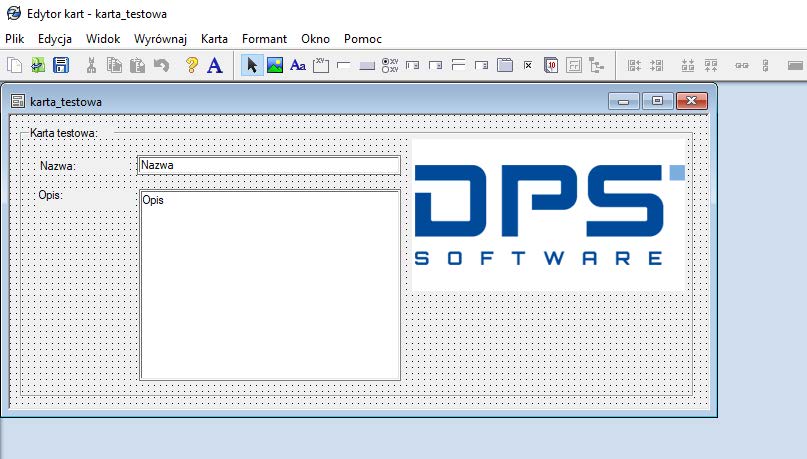Open the Formant menu
This screenshot has width=807, height=459.
265,39
